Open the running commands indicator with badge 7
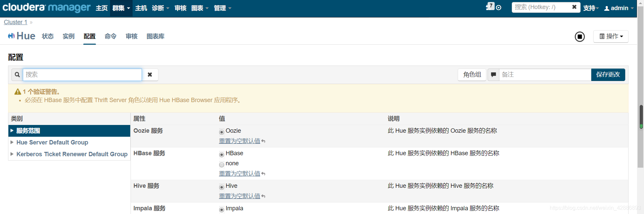The width and height of the screenshot is (644, 214). point(490,6)
